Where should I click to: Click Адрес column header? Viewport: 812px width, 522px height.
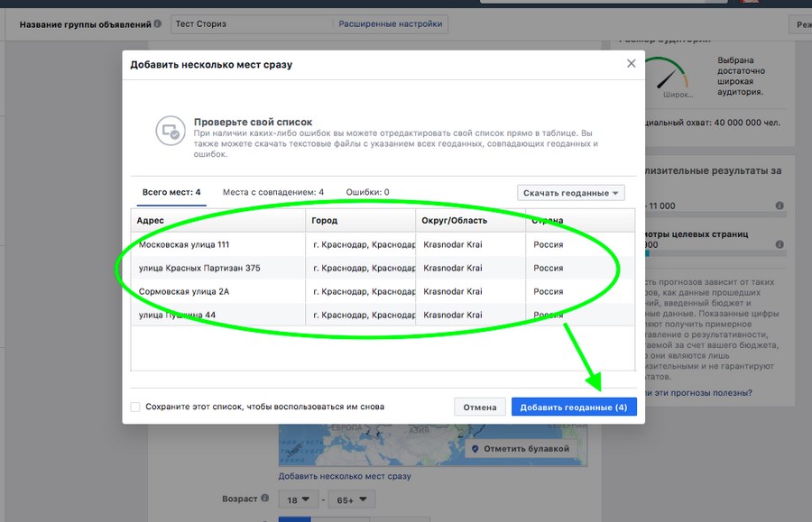(x=218, y=220)
